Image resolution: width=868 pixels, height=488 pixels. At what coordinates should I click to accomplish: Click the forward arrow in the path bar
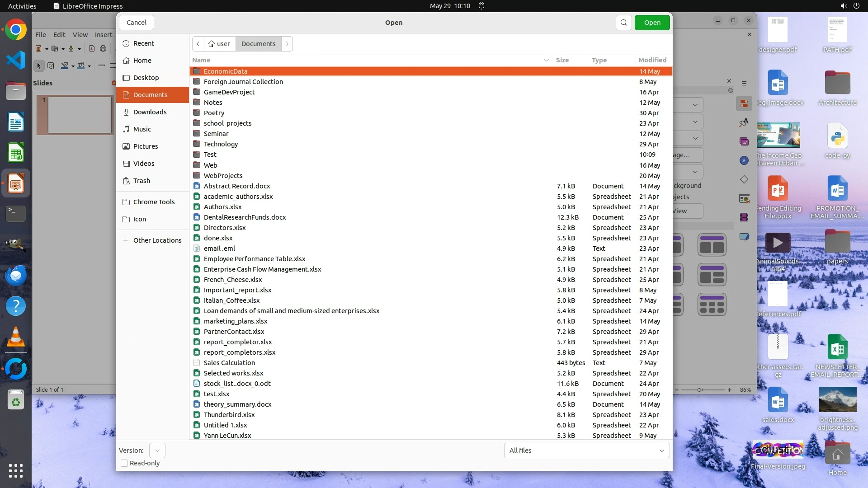pos(287,44)
